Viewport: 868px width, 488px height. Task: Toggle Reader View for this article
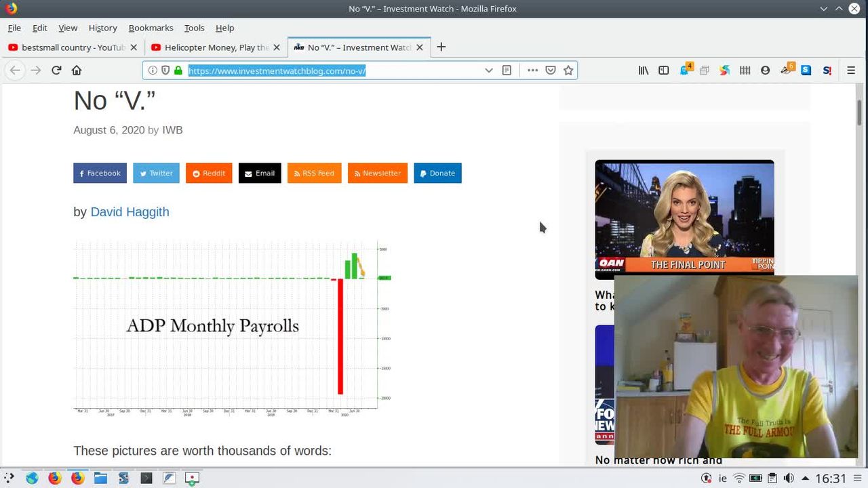point(507,70)
